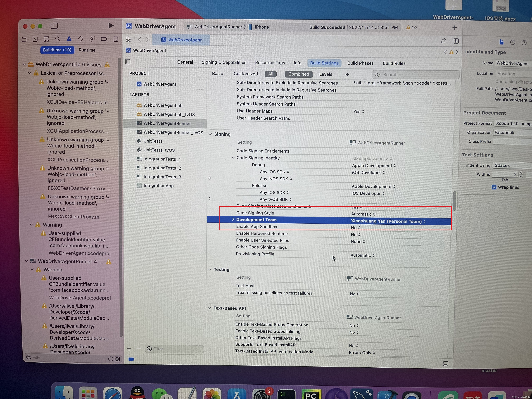The width and height of the screenshot is (532, 399).
Task: Open the Quick Help inspector icon
Action: tap(524, 43)
